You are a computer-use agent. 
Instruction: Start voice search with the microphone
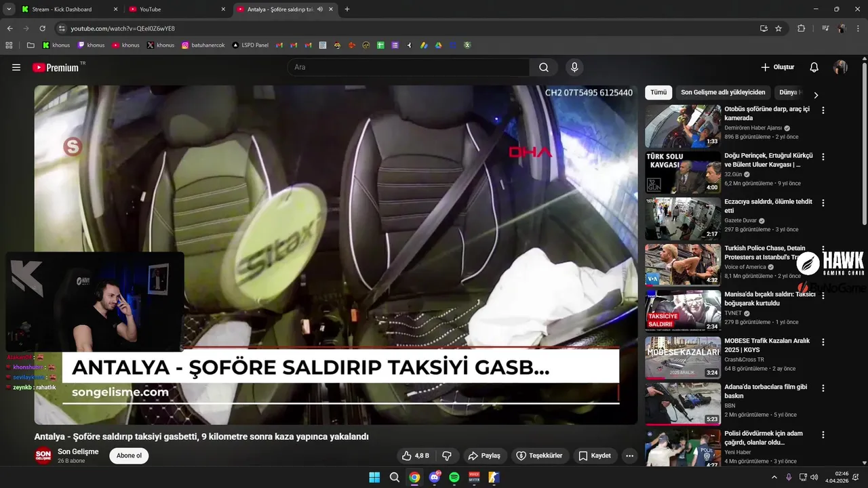point(574,67)
